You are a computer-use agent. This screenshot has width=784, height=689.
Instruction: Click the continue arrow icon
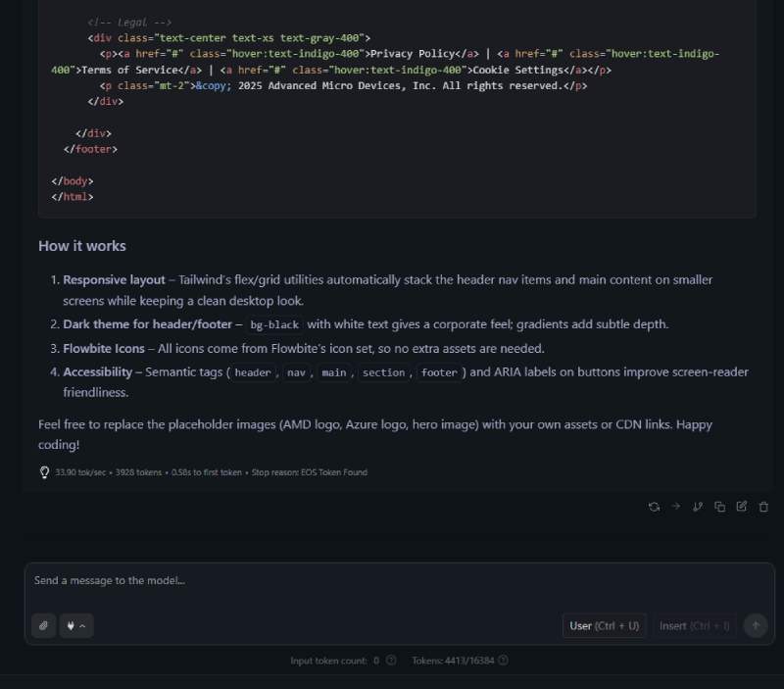pos(676,507)
